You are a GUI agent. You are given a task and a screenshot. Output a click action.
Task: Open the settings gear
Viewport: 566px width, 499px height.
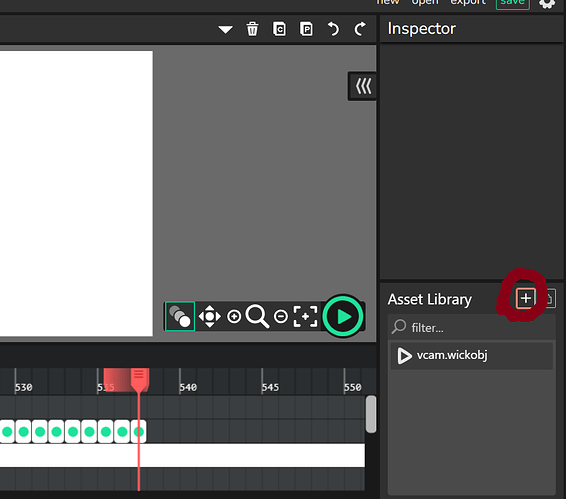point(547,4)
